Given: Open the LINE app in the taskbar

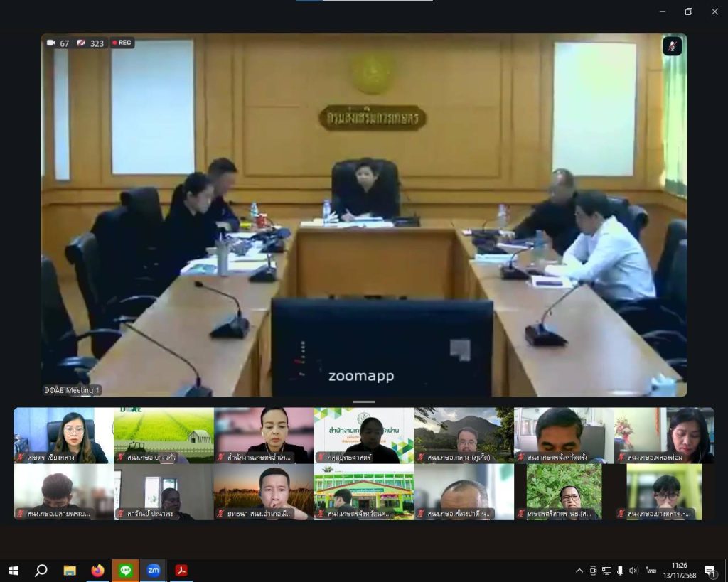Looking at the screenshot, I should pyautogui.click(x=125, y=570).
